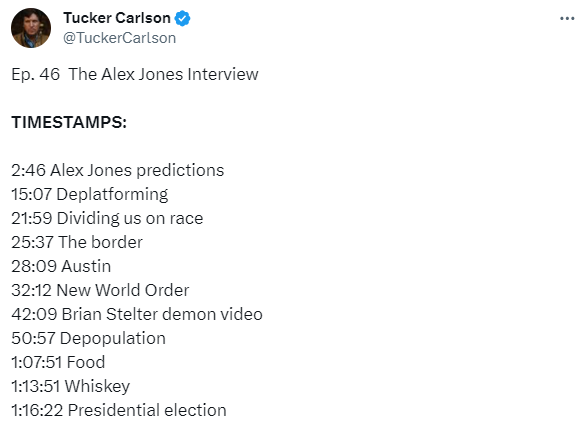Screen dimensions: 583x430
Task: Click the words Brian Stelter demon video
Action: [162, 314]
